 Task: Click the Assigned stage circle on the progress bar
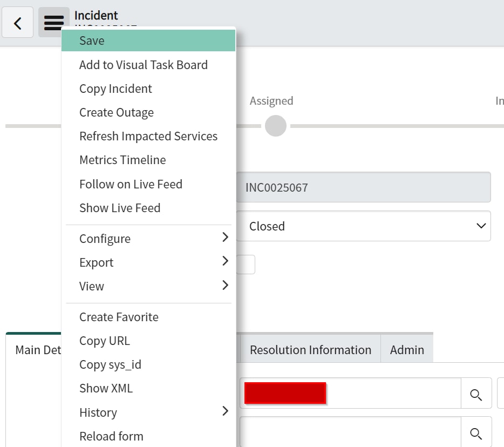(x=275, y=125)
